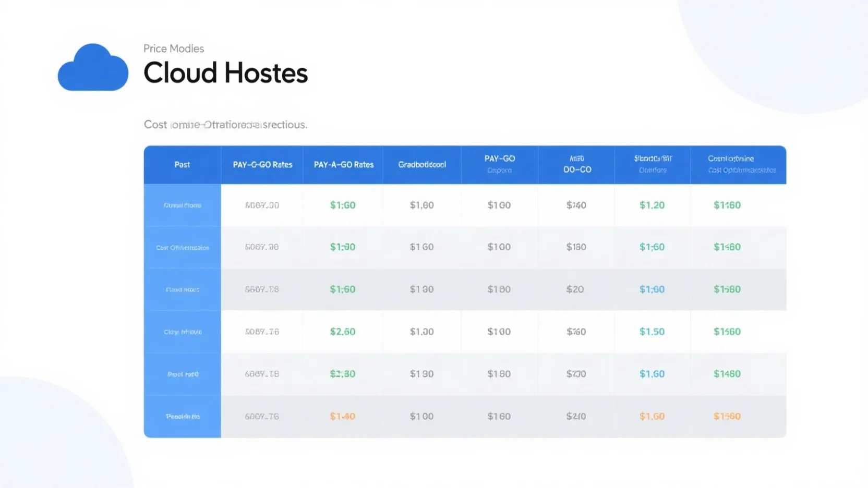Click the green $1.20 cell
868x488 pixels.
652,205
